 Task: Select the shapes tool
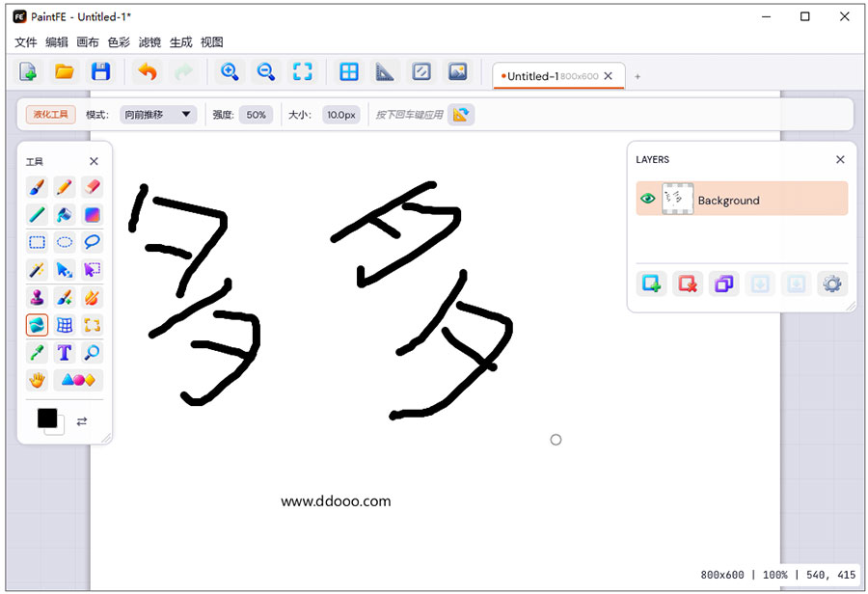(78, 380)
